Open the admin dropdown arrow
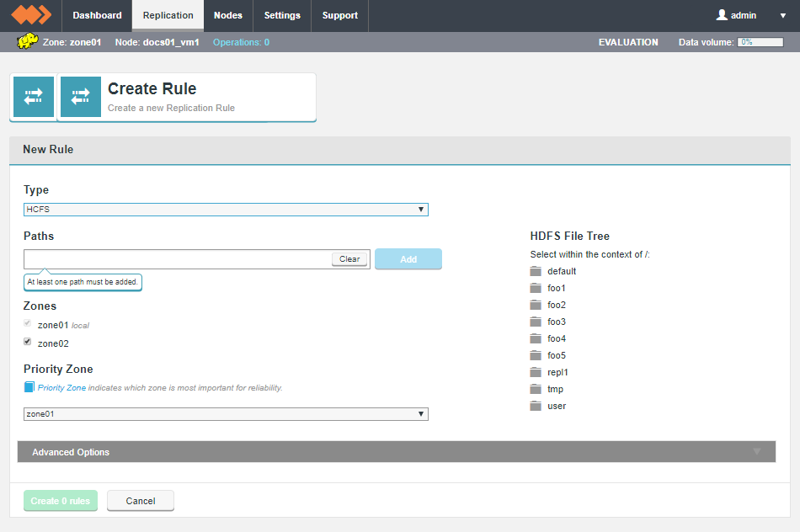 (782, 15)
